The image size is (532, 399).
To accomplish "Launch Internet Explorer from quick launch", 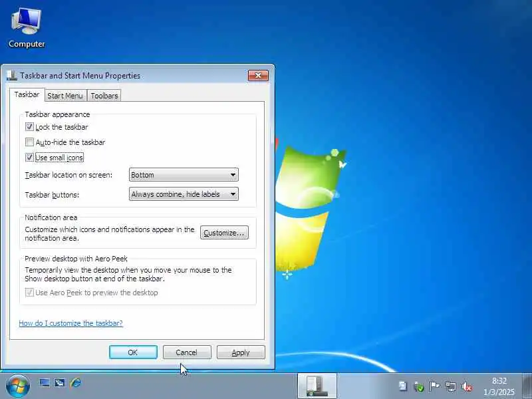I will (x=76, y=383).
